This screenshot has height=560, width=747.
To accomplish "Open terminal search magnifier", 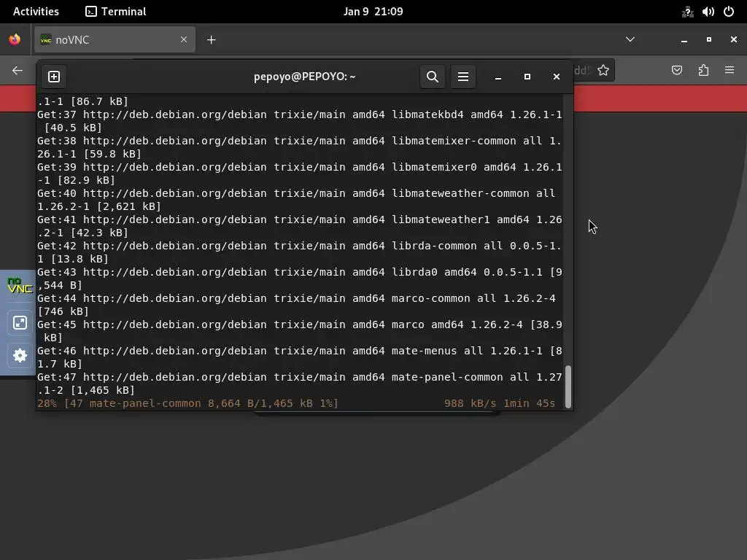I will [x=432, y=77].
